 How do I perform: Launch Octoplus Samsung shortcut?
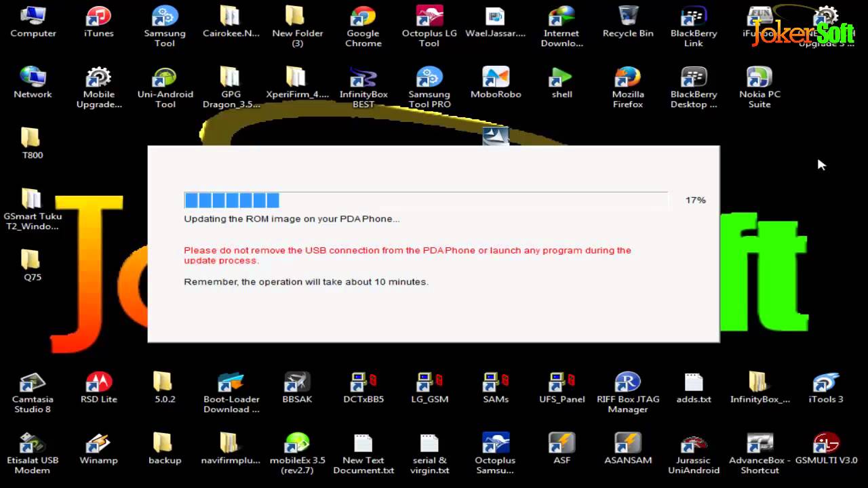[x=496, y=453]
